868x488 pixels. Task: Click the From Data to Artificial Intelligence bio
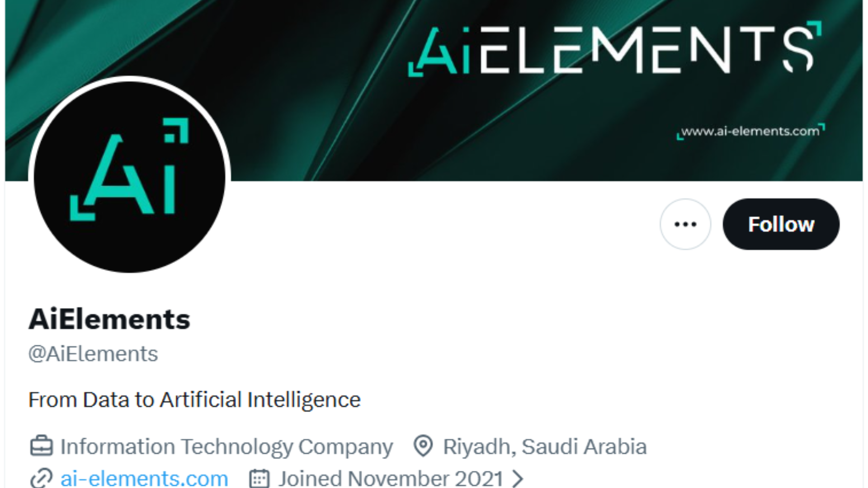point(194,400)
